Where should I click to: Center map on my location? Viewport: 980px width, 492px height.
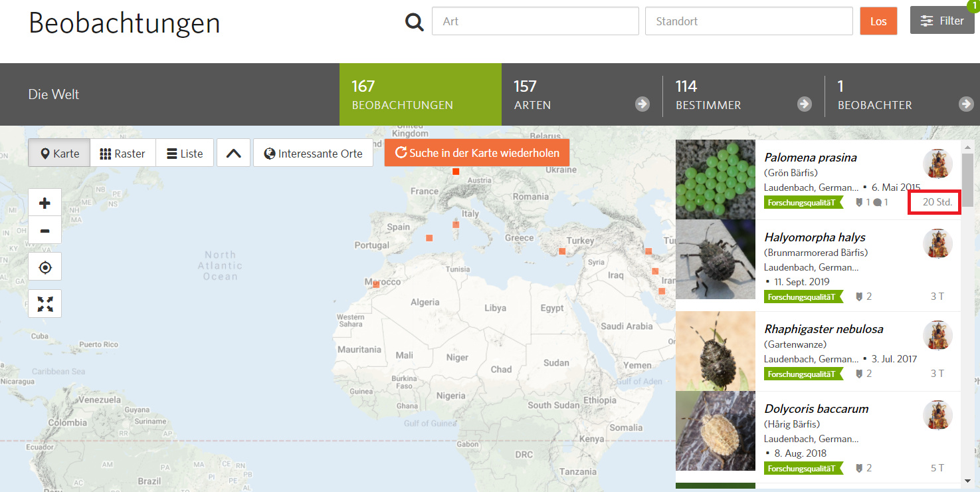45,268
